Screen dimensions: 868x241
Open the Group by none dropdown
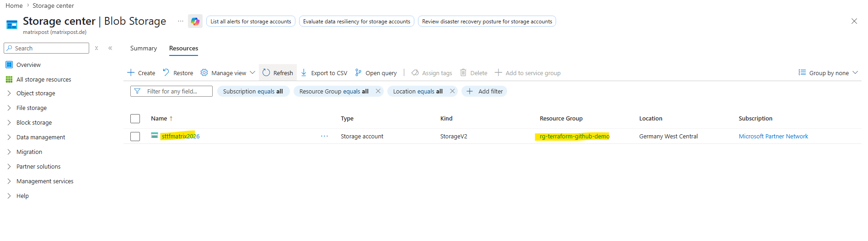(x=828, y=73)
